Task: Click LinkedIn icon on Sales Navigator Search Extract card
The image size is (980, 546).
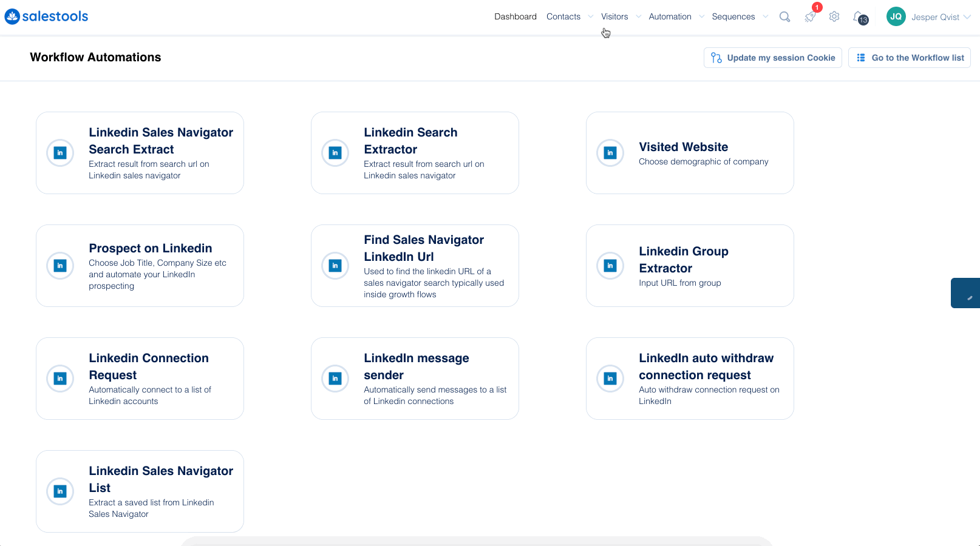Action: (60, 153)
